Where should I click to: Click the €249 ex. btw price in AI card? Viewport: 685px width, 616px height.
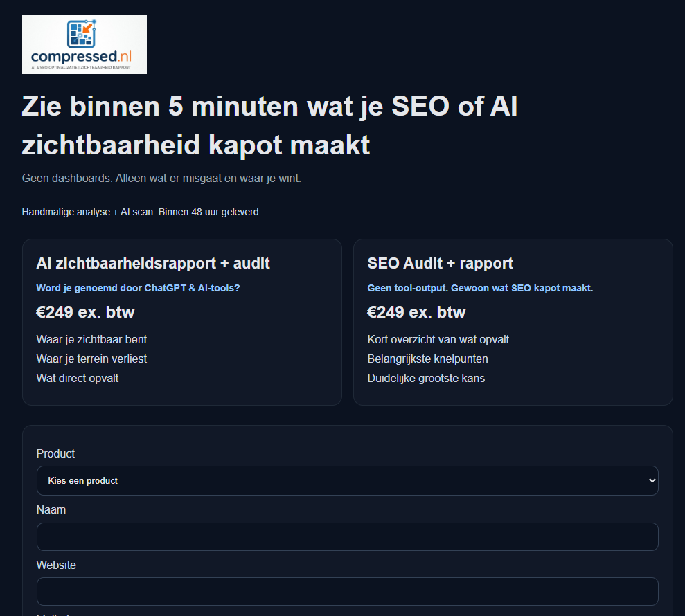[x=86, y=312]
